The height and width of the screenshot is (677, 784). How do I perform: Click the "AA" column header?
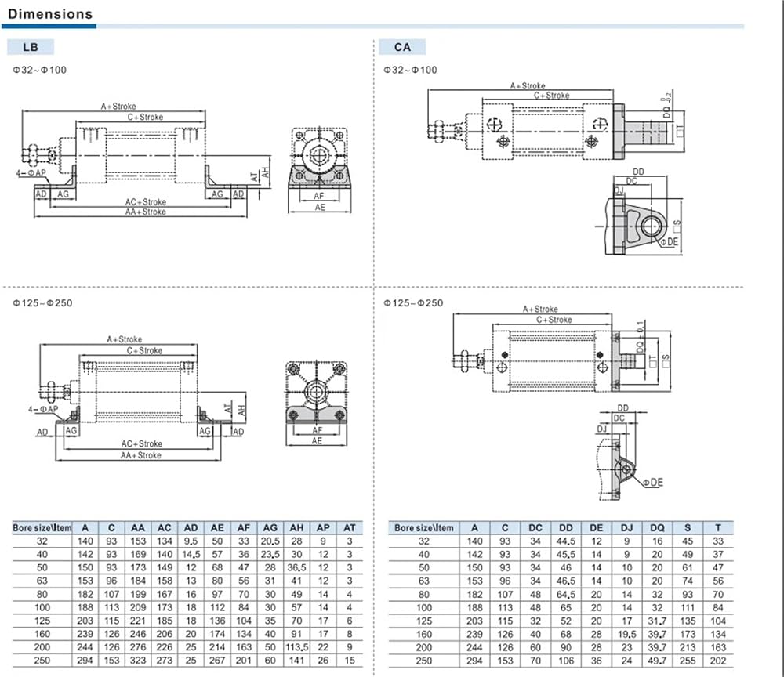pyautogui.click(x=138, y=527)
